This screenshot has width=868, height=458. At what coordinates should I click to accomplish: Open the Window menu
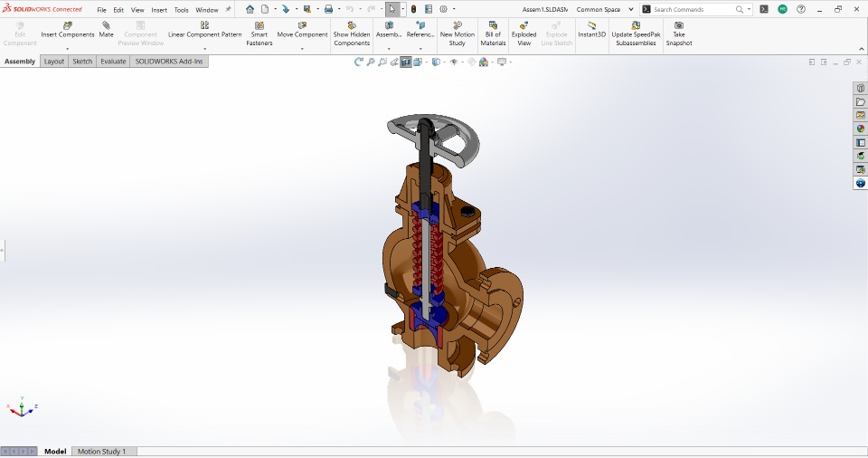[x=207, y=9]
